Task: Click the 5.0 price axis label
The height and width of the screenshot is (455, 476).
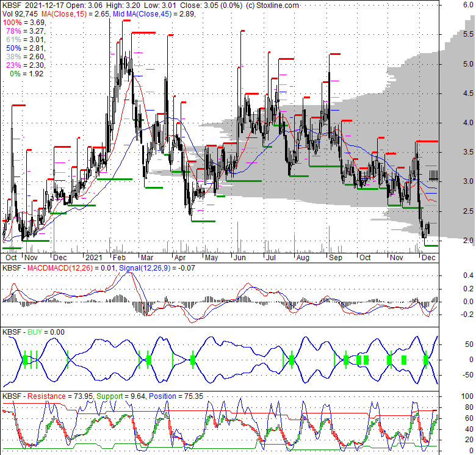Action: [x=468, y=64]
